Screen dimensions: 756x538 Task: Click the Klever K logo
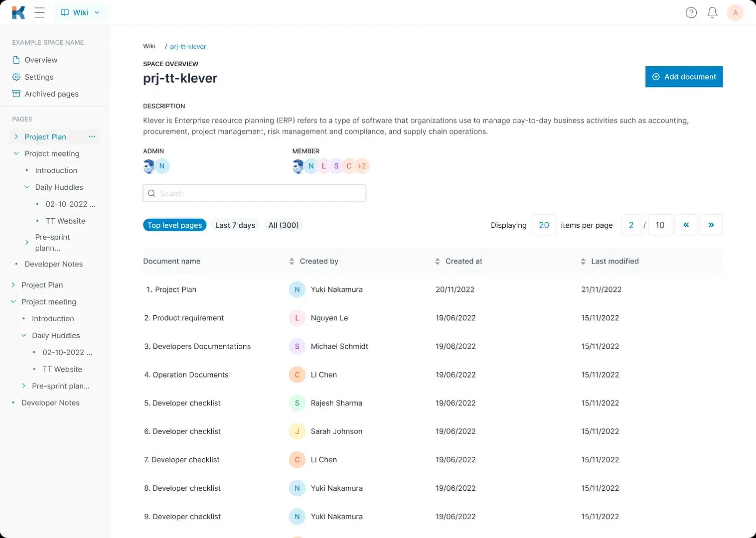click(x=18, y=13)
